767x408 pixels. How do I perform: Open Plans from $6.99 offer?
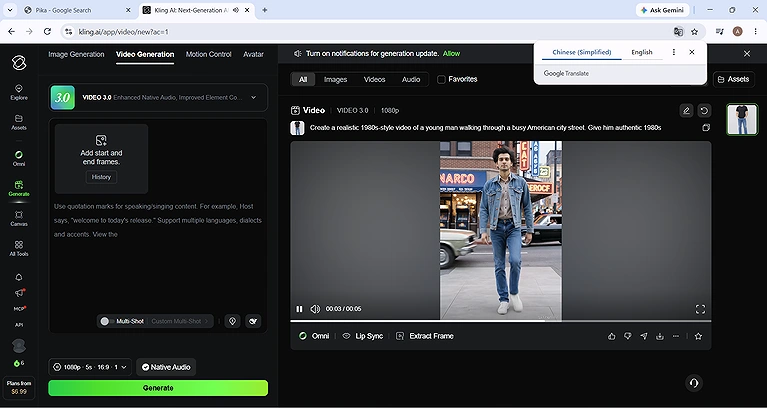coord(19,387)
